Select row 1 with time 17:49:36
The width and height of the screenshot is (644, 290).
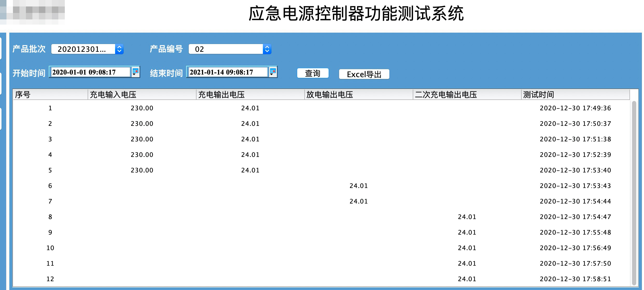point(575,108)
